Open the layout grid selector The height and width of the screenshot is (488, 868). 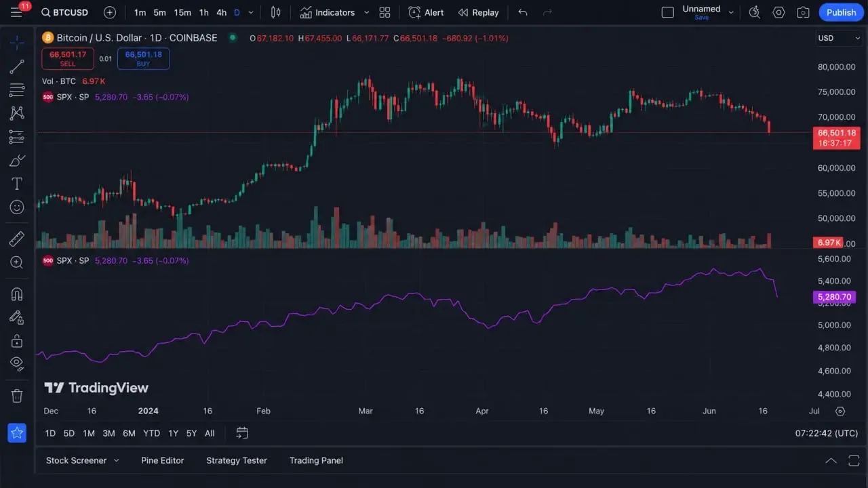(x=384, y=12)
